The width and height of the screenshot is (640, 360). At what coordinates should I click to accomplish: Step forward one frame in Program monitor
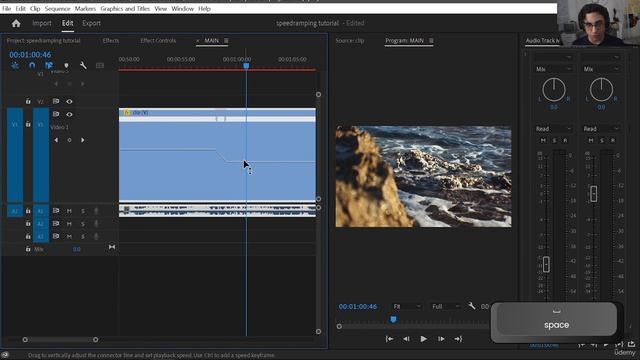(x=441, y=339)
